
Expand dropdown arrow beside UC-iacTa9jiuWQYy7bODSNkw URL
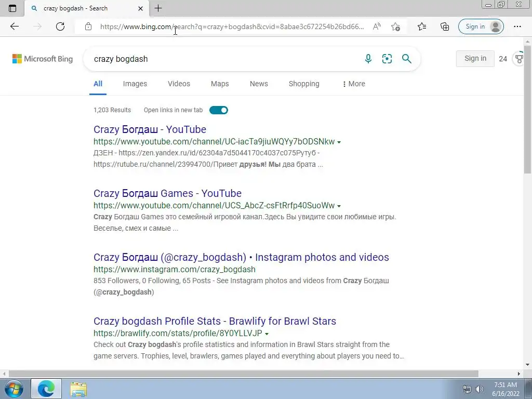click(x=339, y=142)
